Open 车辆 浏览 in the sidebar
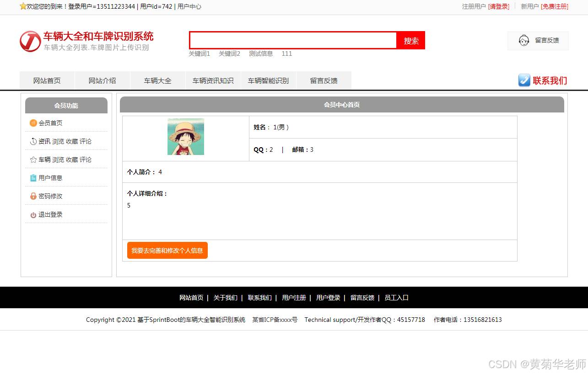588x374 pixels. click(58, 160)
